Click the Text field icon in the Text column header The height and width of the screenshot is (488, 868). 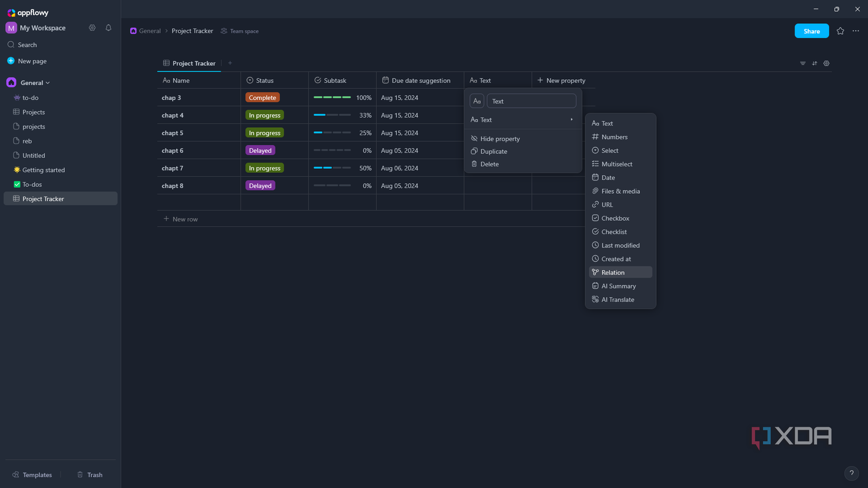coord(473,80)
